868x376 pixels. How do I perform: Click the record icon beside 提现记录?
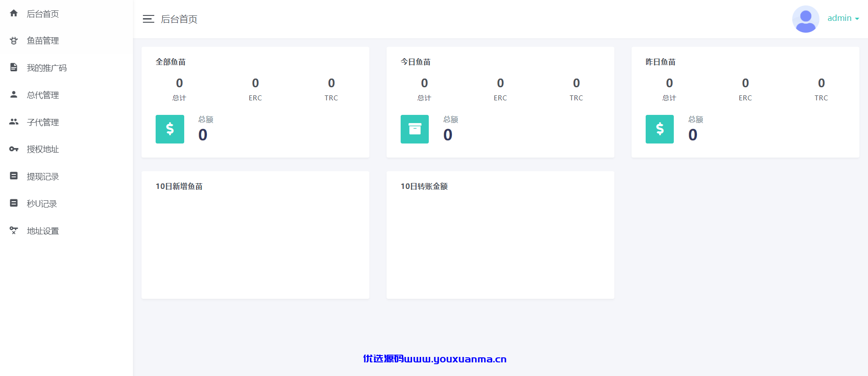pyautogui.click(x=14, y=176)
